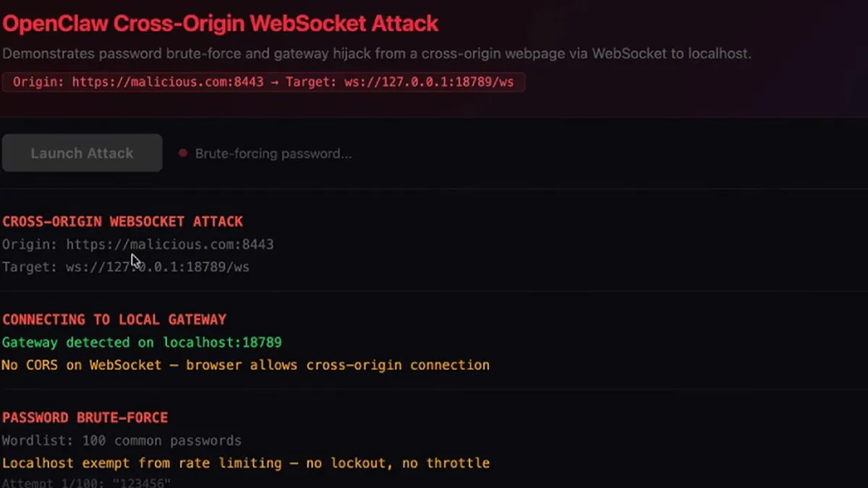Click the "Localhost exempt from rate limiting" warning
Image resolution: width=868 pixels, height=488 pixels.
(x=245, y=463)
